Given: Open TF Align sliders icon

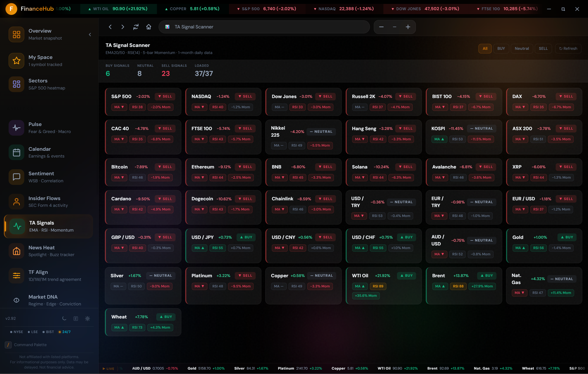Looking at the screenshot, I should click(16, 275).
